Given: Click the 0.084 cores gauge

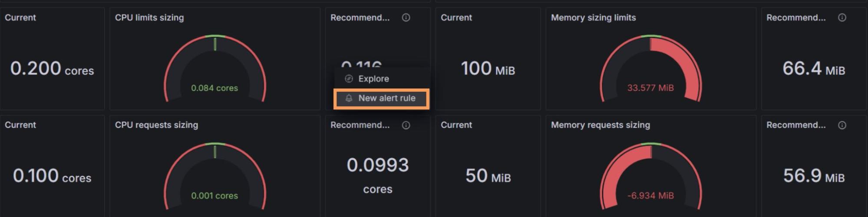Looking at the screenshot, I should (x=215, y=88).
